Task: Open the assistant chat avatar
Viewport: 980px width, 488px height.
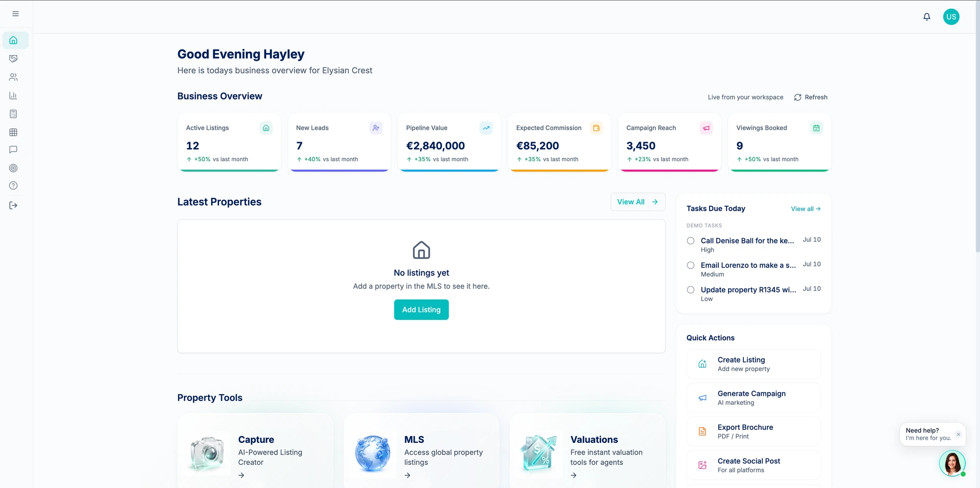Action: [952, 463]
